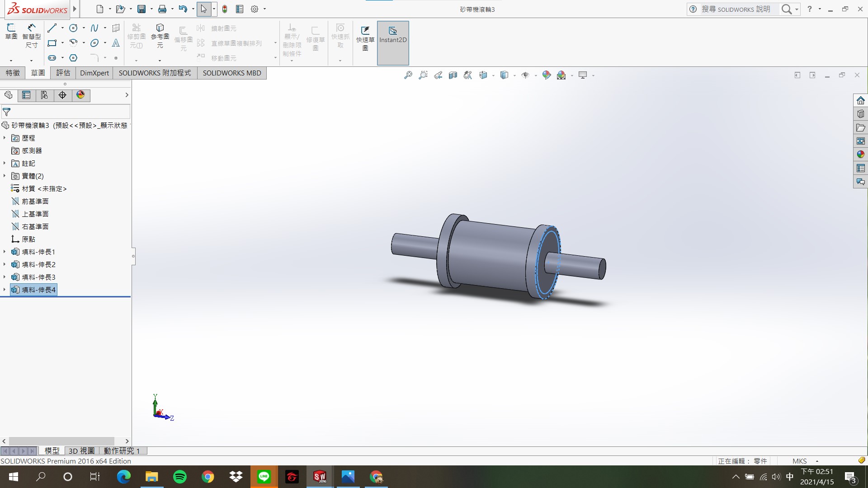
Task: Open the Undo dropdown arrow
Action: tap(193, 9)
